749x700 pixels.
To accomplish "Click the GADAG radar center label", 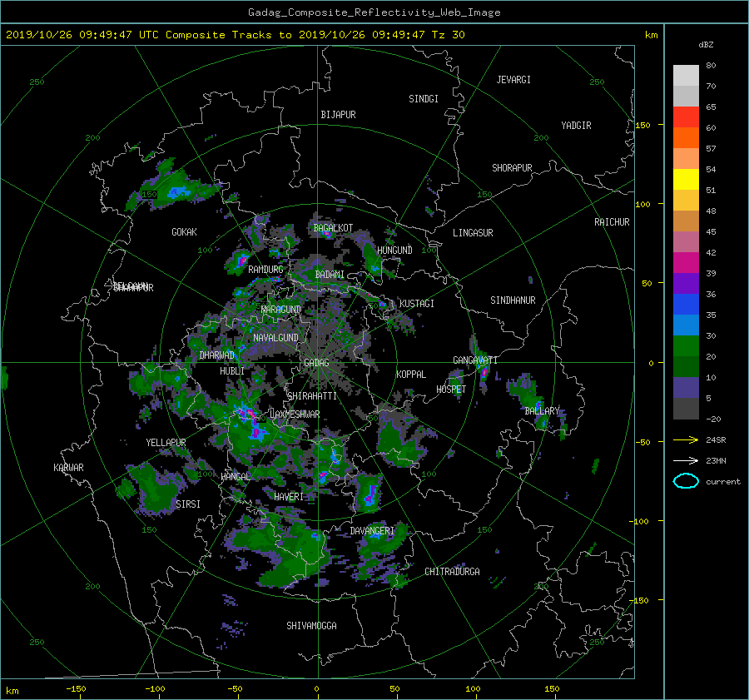I will (x=316, y=363).
